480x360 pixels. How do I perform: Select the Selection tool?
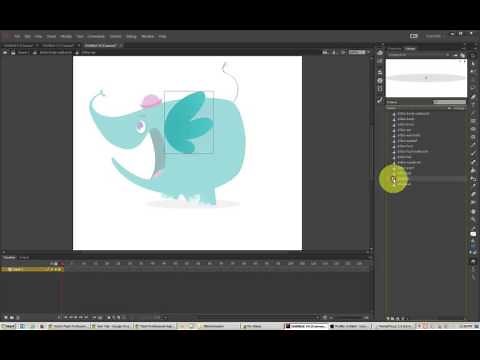click(x=473, y=55)
